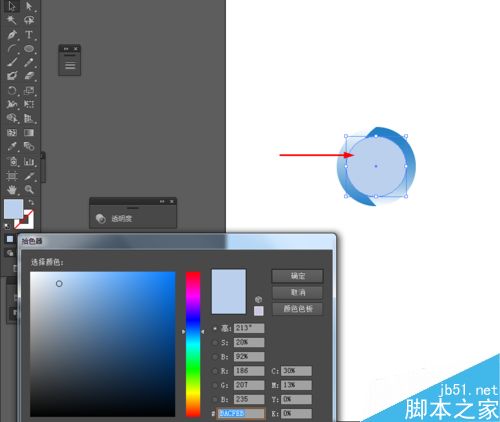Image resolution: width=500 pixels, height=422 pixels.
Task: Select the Blend tool
Action: point(29,147)
